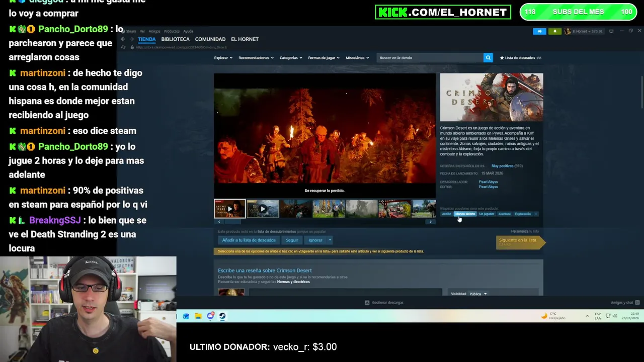The image size is (644, 362).
Task: Open the green notifications bell
Action: click(555, 31)
